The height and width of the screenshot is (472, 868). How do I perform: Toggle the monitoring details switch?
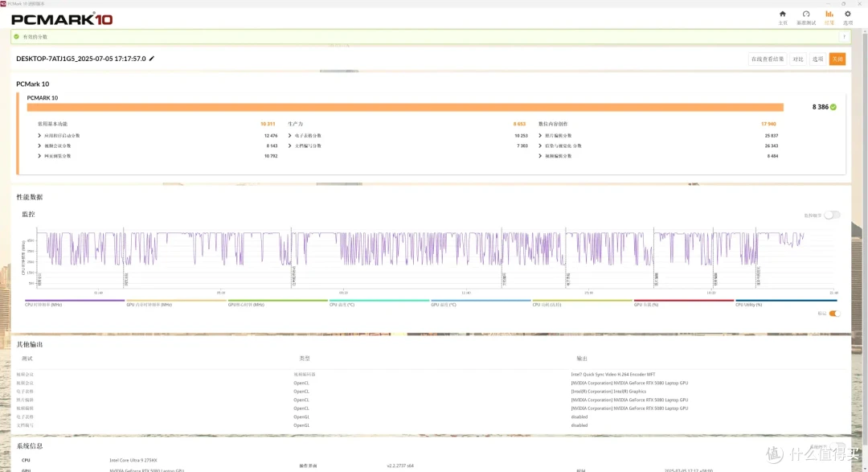832,215
